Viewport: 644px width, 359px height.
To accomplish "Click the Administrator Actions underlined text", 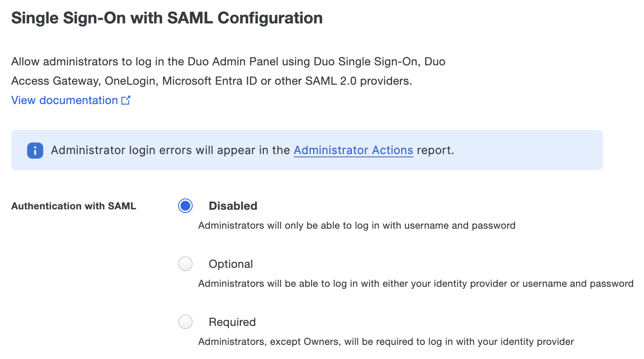I will [353, 150].
